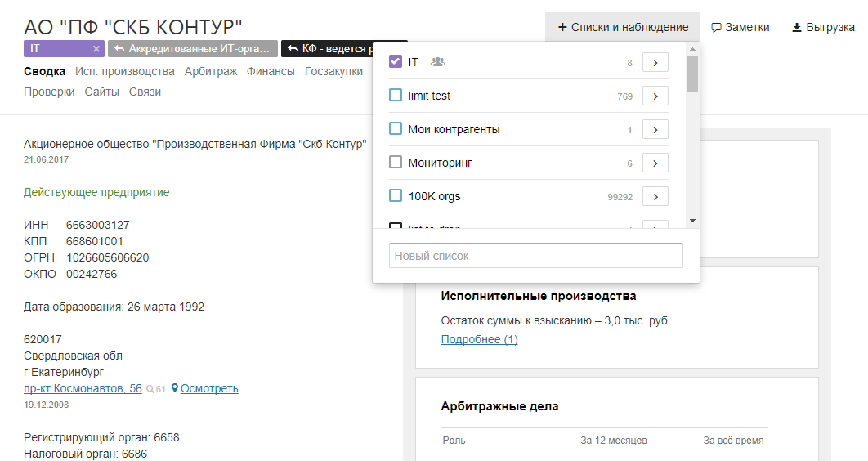Tick the Мои контрагенты checkbox
The image size is (868, 461).
click(x=396, y=129)
